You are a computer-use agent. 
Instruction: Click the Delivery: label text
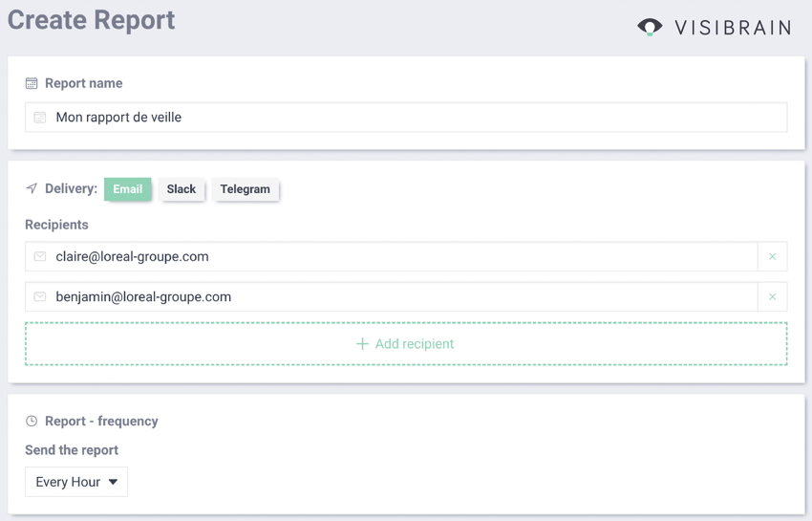[x=71, y=188]
